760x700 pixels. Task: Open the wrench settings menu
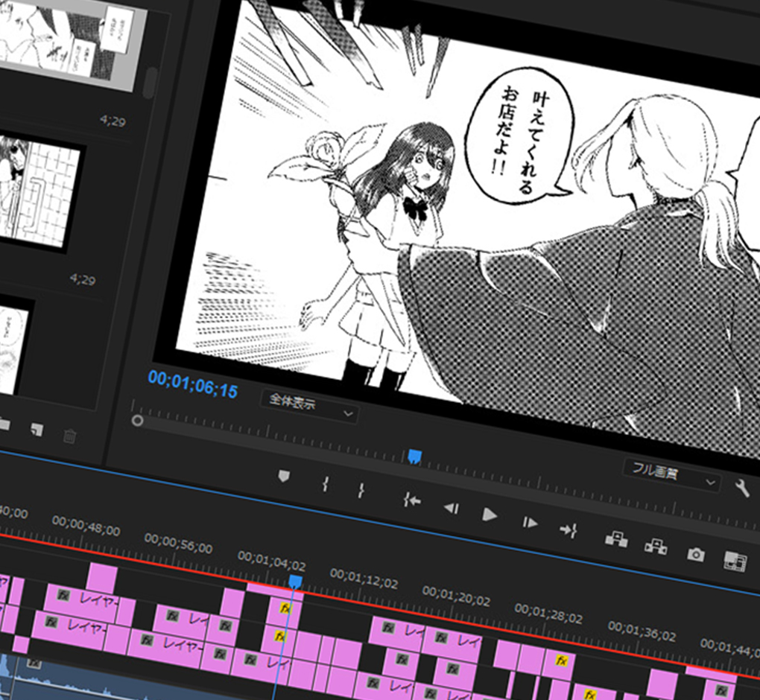tap(741, 488)
